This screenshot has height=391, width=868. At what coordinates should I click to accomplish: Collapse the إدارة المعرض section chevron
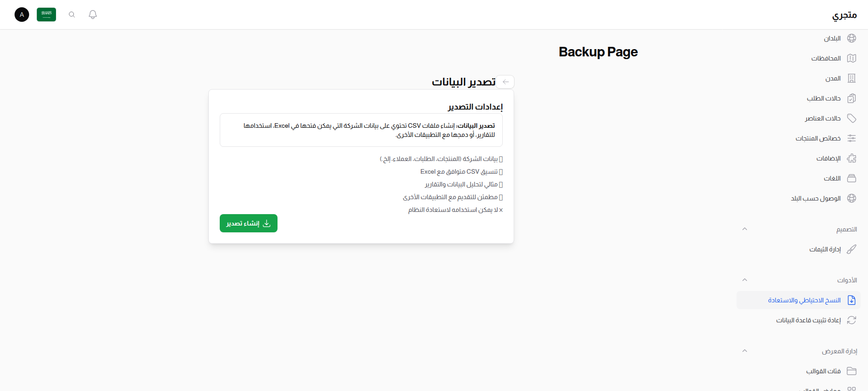click(745, 351)
